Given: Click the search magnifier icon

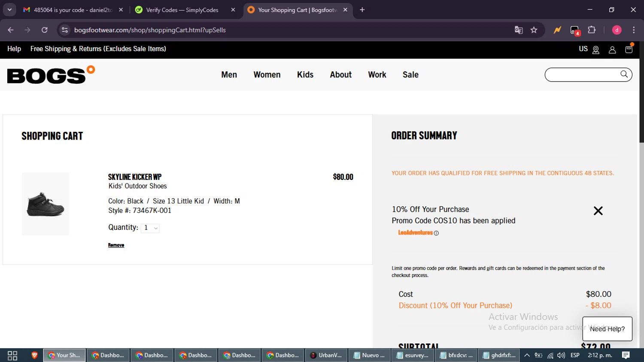Looking at the screenshot, I should click(624, 74).
